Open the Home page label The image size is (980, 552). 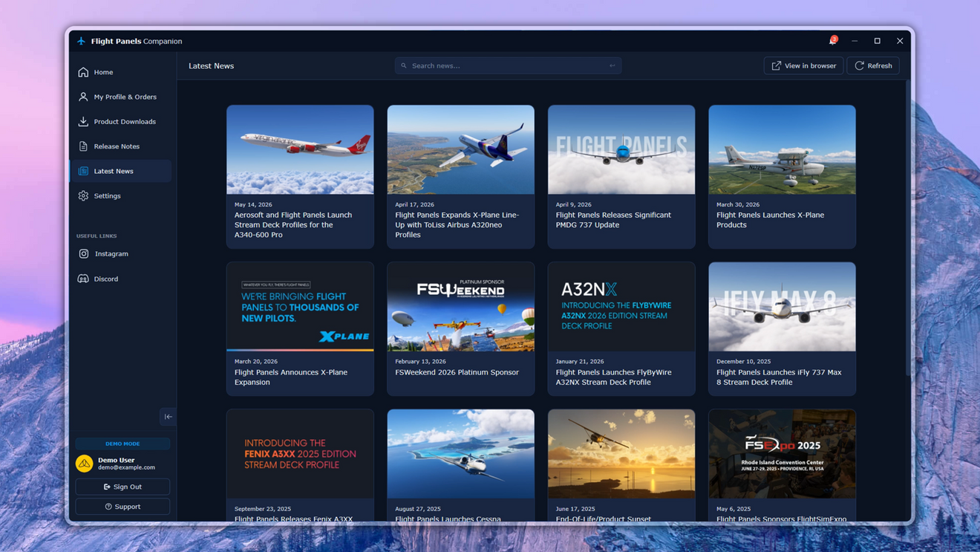[x=103, y=72]
